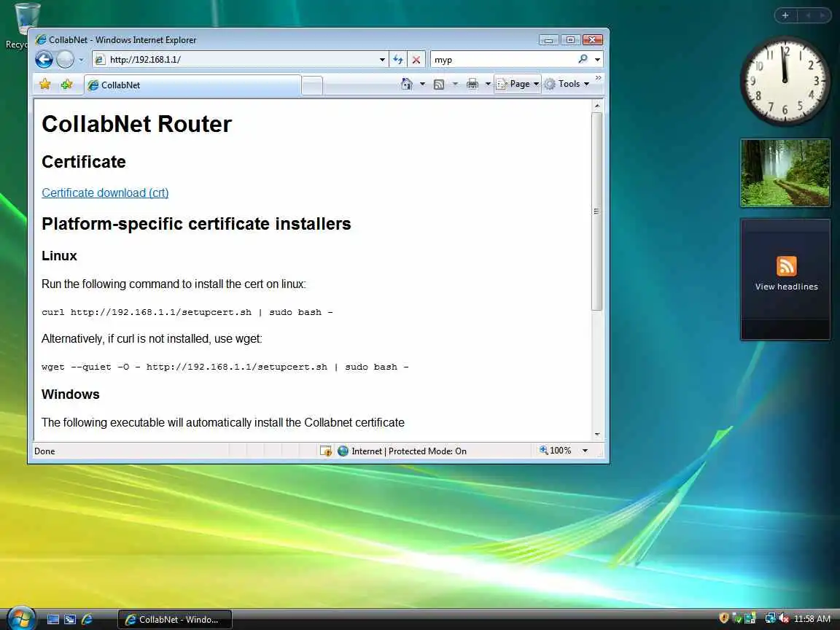
Task: Click the vertical scrollbar thumb
Action: pyautogui.click(x=596, y=211)
